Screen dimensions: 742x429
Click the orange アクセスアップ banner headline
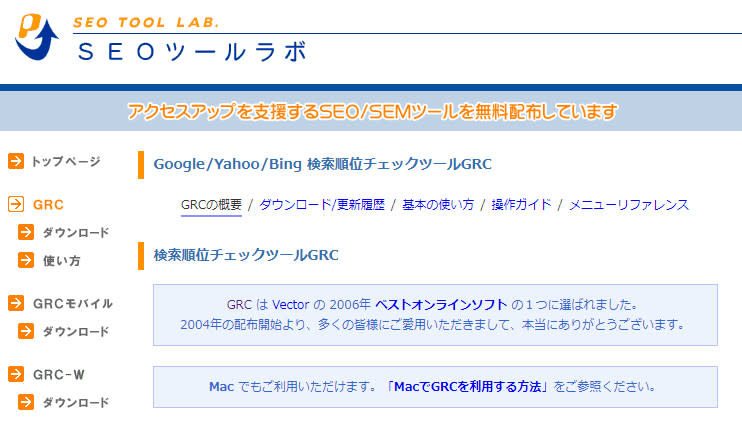pos(372,112)
